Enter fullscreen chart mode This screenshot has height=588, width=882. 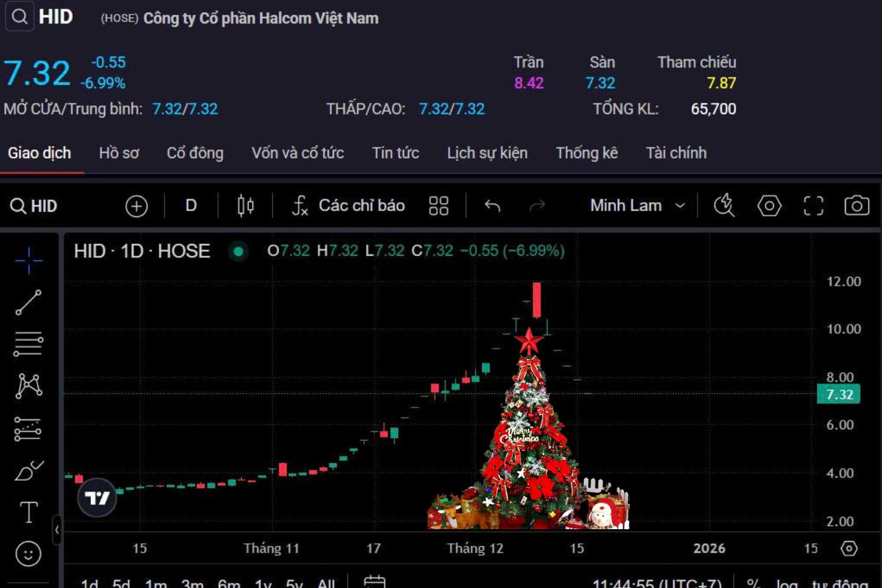tap(813, 206)
